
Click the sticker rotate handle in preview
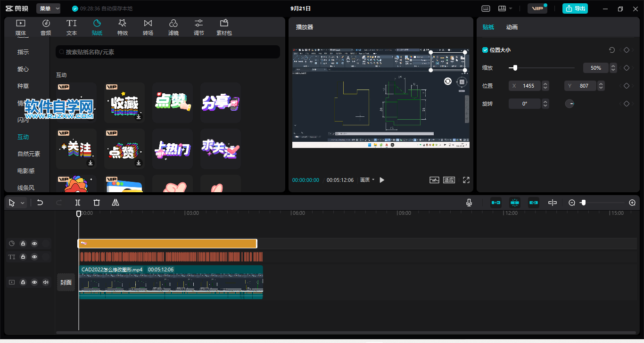[x=447, y=82]
